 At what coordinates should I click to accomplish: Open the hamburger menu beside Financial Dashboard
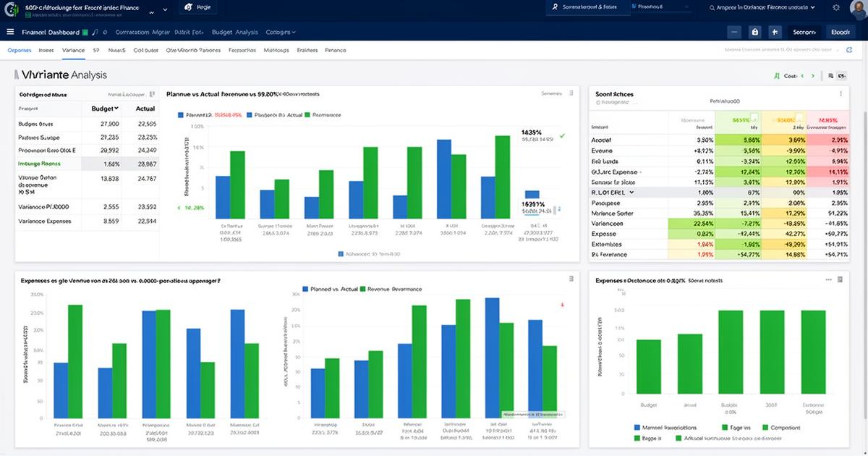[x=10, y=32]
